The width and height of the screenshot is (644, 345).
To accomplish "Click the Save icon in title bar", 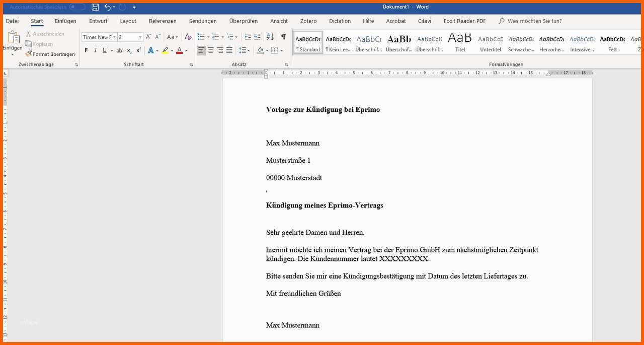I will coord(95,7).
